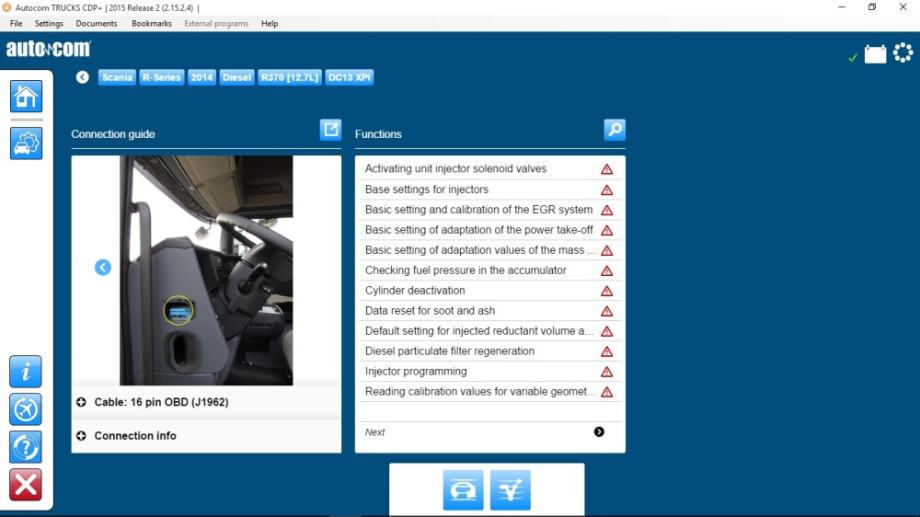The width and height of the screenshot is (920, 517).
Task: Click warning triangle for Base settings injectors
Action: pos(607,190)
